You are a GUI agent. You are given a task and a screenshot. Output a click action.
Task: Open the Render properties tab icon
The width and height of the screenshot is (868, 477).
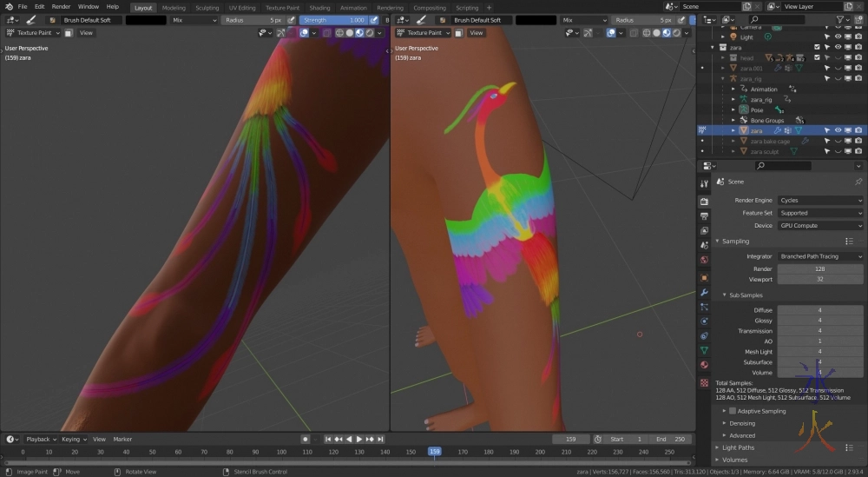(x=704, y=200)
